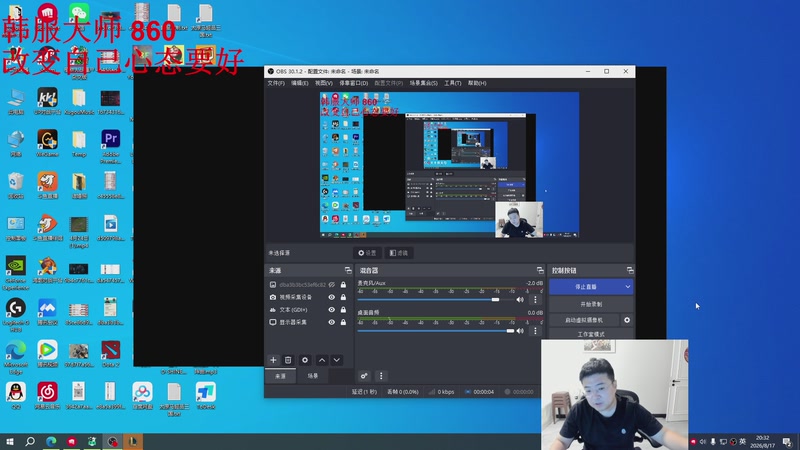Open the 工具(T) menu
Viewport: 800px width, 450px height.
[453, 83]
